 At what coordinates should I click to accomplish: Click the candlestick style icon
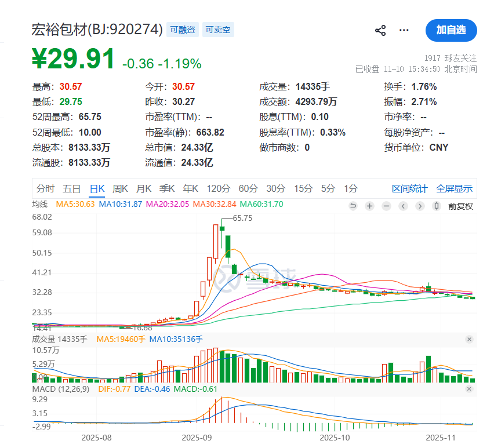pyautogui.click(x=437, y=206)
